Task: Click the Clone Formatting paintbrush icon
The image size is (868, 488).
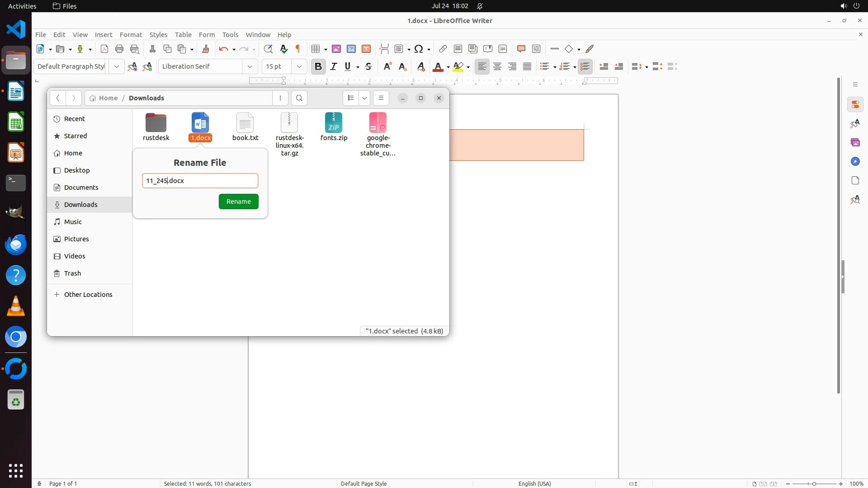Action: coord(206,49)
